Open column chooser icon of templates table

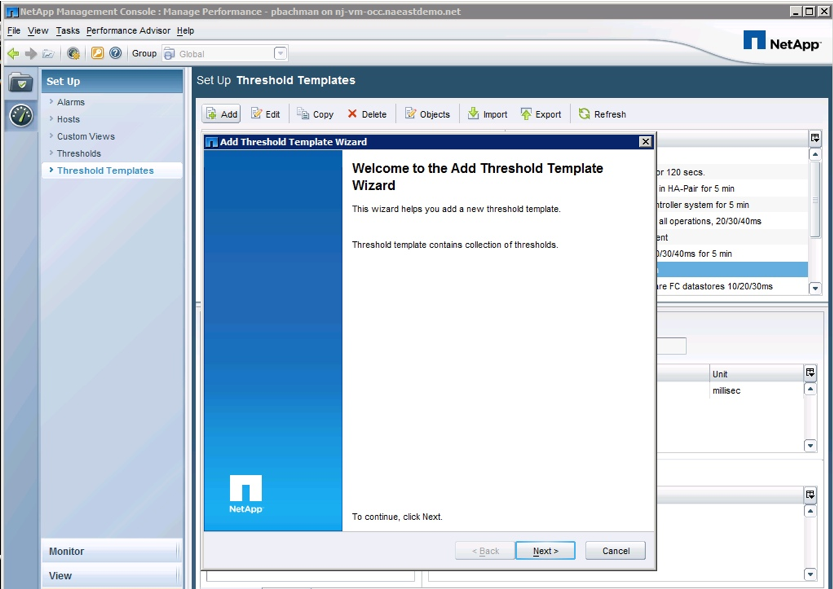tap(815, 138)
